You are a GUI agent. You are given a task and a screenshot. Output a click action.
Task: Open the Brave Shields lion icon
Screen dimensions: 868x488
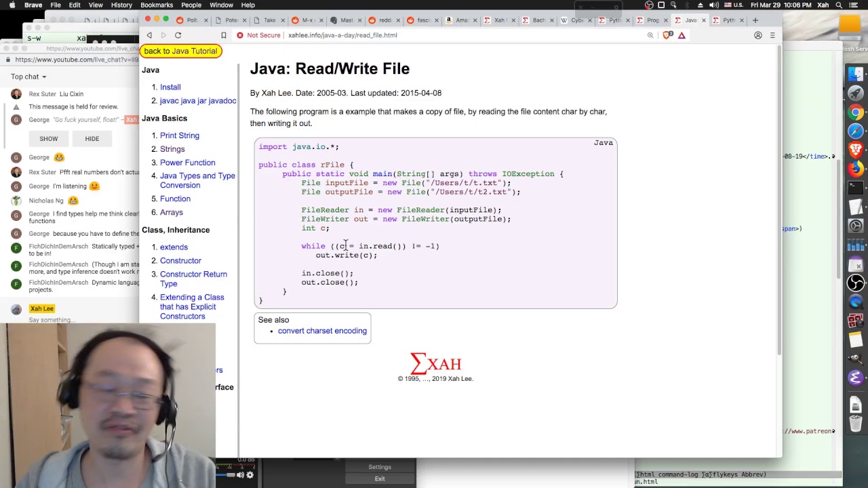click(667, 35)
